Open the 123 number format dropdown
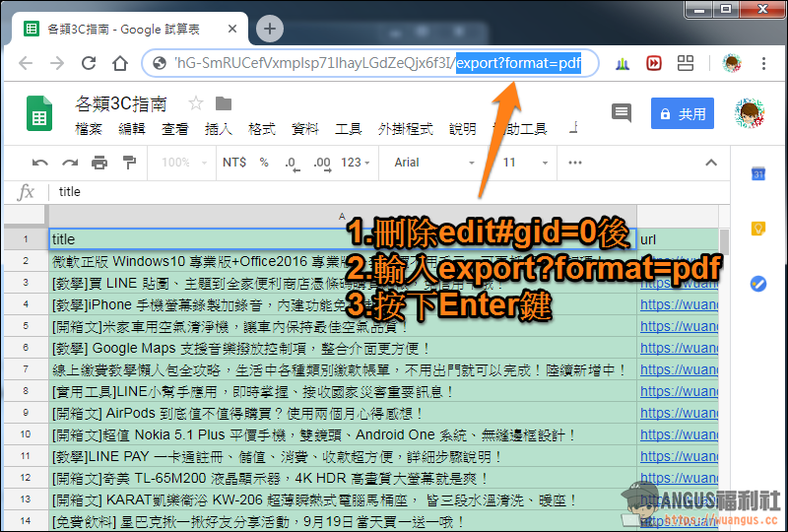The image size is (788, 532). (x=356, y=163)
